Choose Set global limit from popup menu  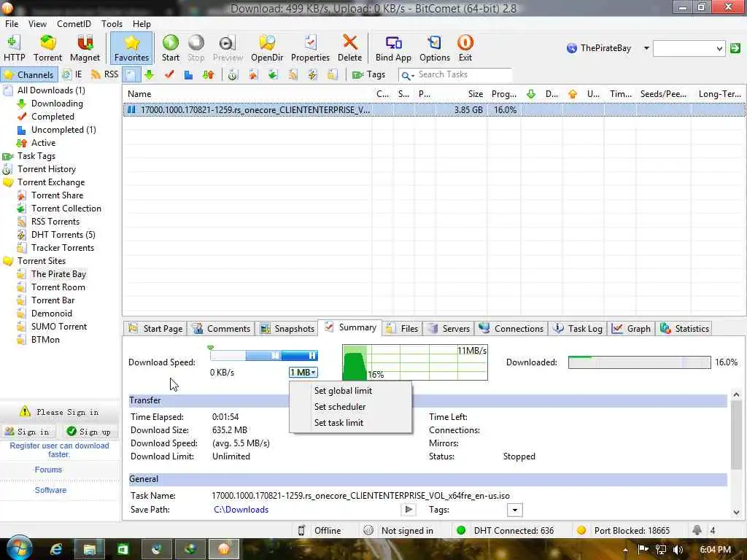pos(343,391)
